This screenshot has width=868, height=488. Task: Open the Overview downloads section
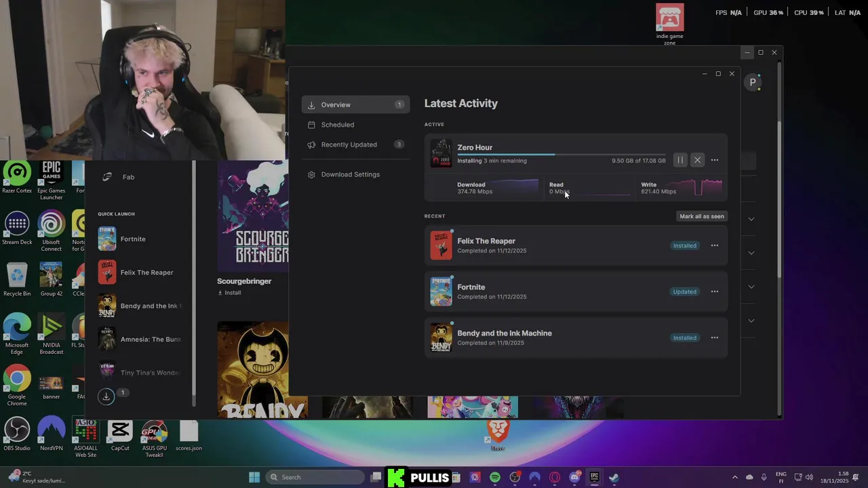[x=355, y=104]
